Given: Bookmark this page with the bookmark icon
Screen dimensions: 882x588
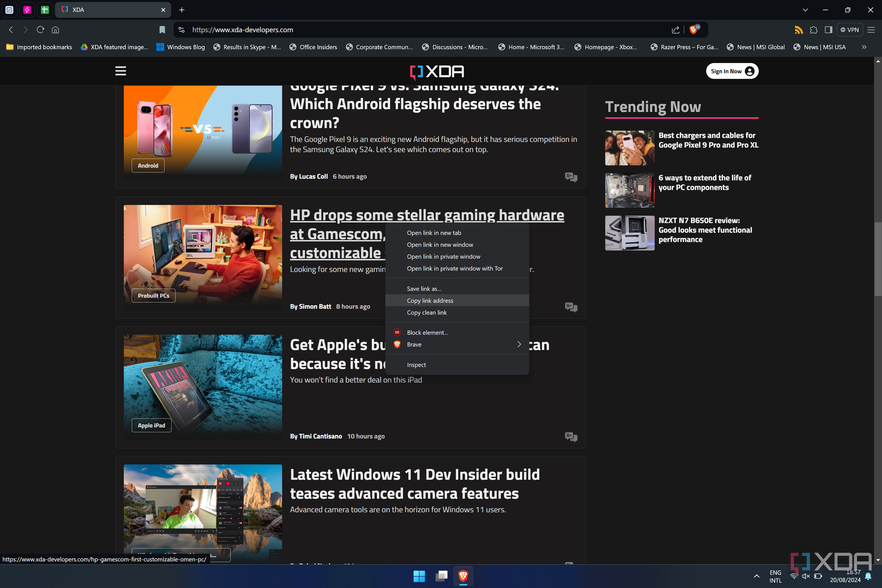Looking at the screenshot, I should coord(162,30).
